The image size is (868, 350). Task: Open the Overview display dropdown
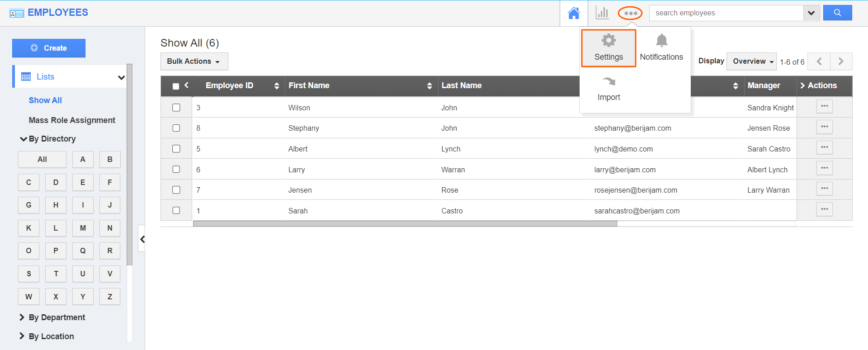(751, 61)
